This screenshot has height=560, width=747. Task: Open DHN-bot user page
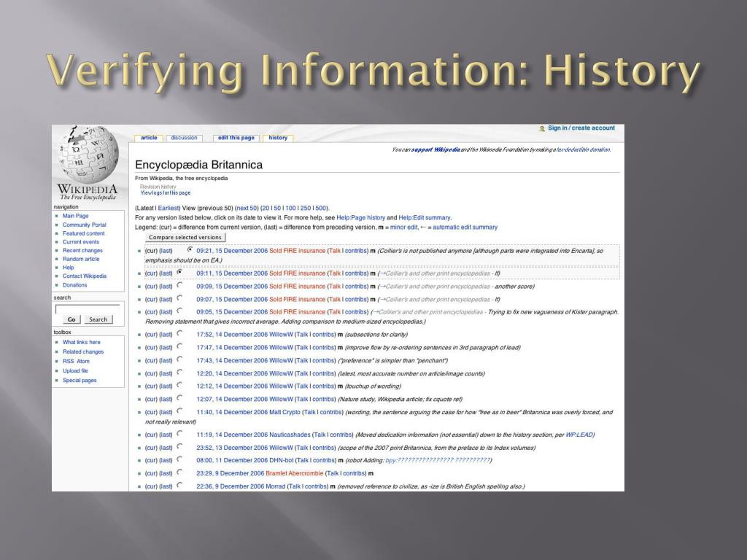click(x=282, y=461)
